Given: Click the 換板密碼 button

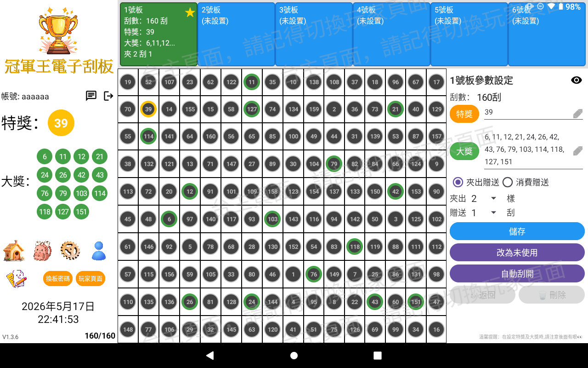Looking at the screenshot, I should pos(58,278).
